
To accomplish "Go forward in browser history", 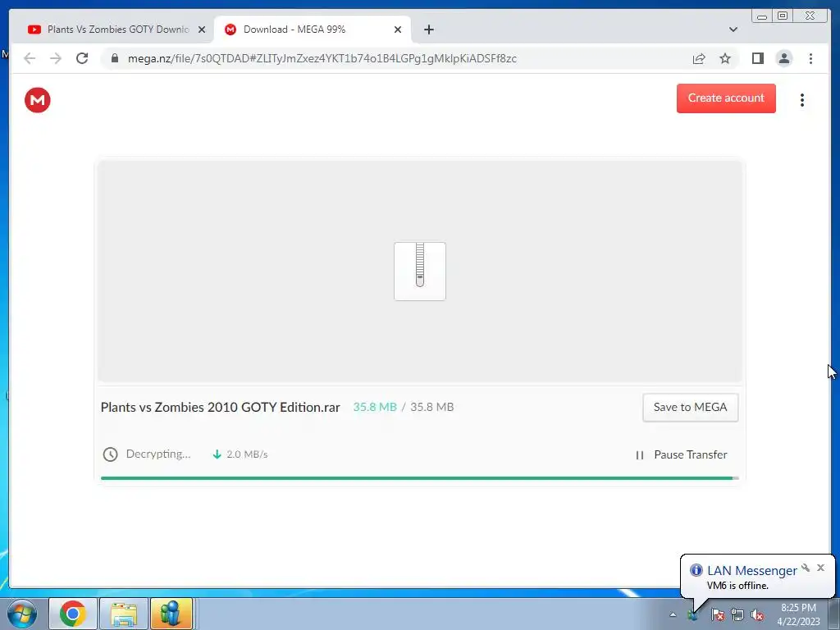I will [x=56, y=58].
